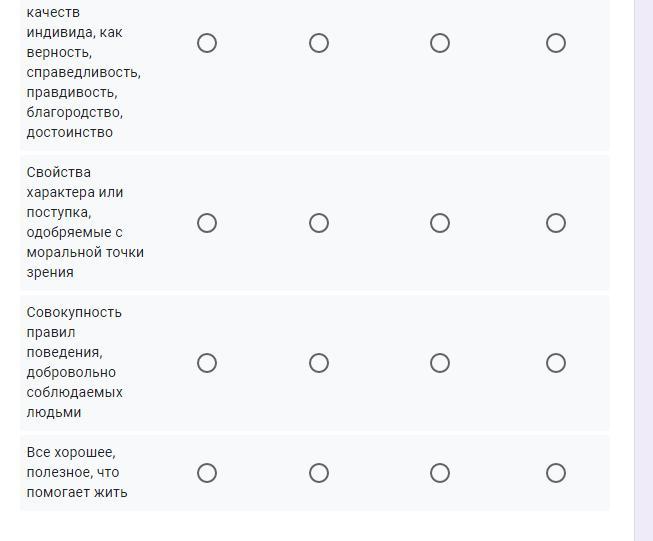Viewport: 653px width, 541px height.
Task: Mark first column for «Совокупность правил поведения»
Action: click(207, 363)
